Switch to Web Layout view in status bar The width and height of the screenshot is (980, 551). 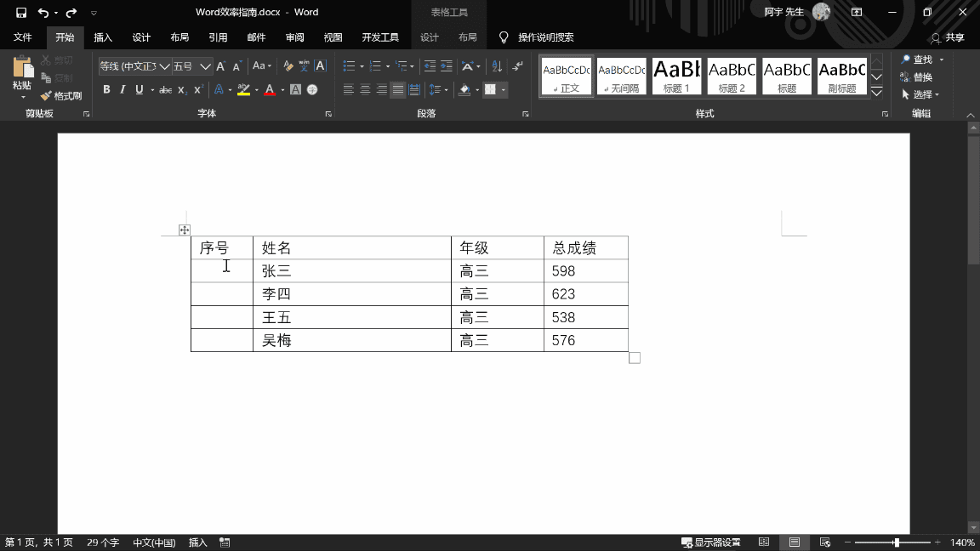[825, 542]
